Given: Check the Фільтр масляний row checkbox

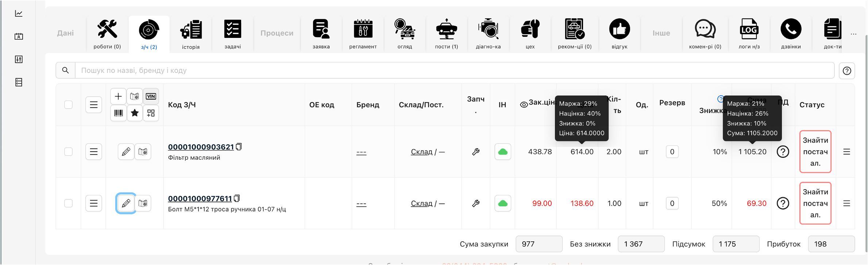Looking at the screenshot, I should (x=68, y=152).
